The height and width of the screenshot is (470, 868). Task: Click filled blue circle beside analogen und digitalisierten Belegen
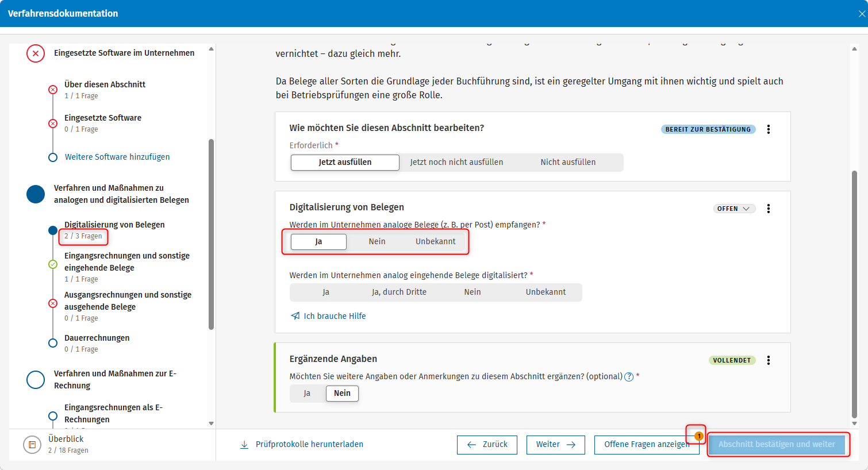pyautogui.click(x=36, y=194)
